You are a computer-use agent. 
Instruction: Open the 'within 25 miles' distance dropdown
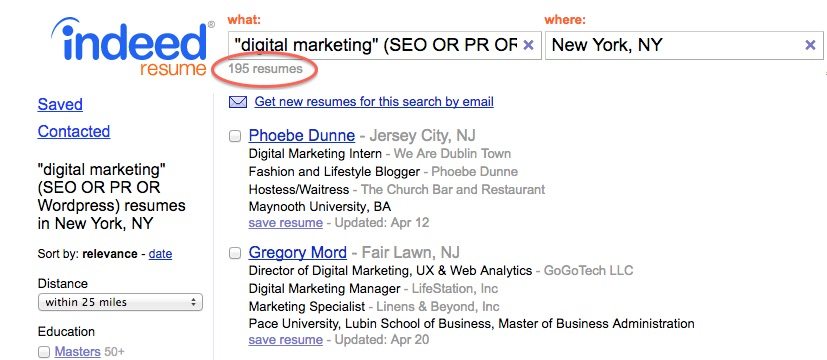coord(120,303)
